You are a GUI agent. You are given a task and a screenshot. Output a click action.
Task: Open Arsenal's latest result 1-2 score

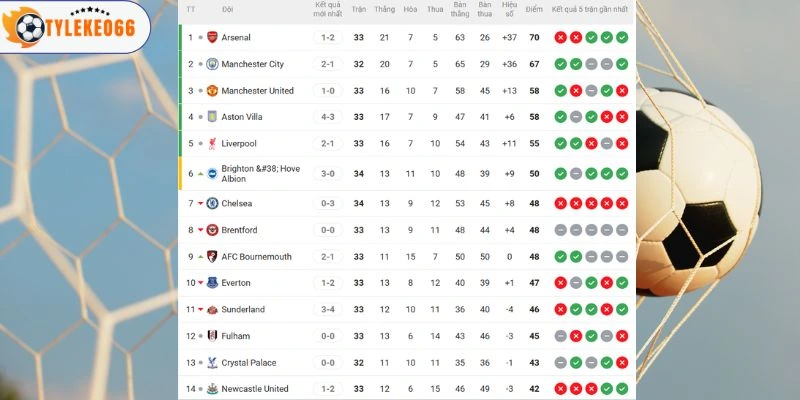[x=328, y=38]
